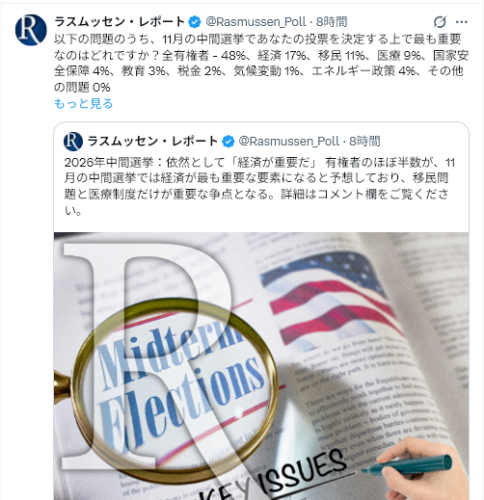Click the small avatar in quoted post
This screenshot has width=484, height=500.
pos(73,141)
